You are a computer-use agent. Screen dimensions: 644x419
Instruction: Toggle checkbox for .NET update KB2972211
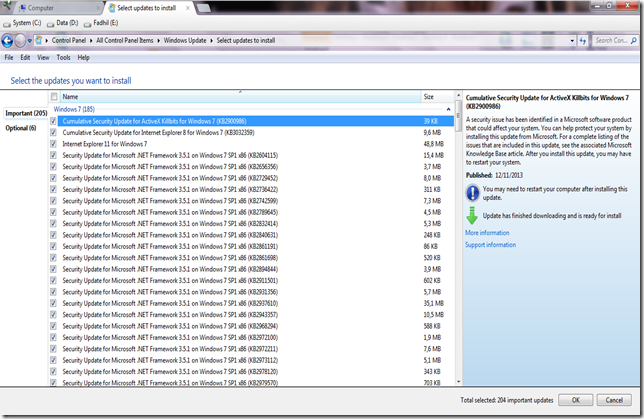53,349
